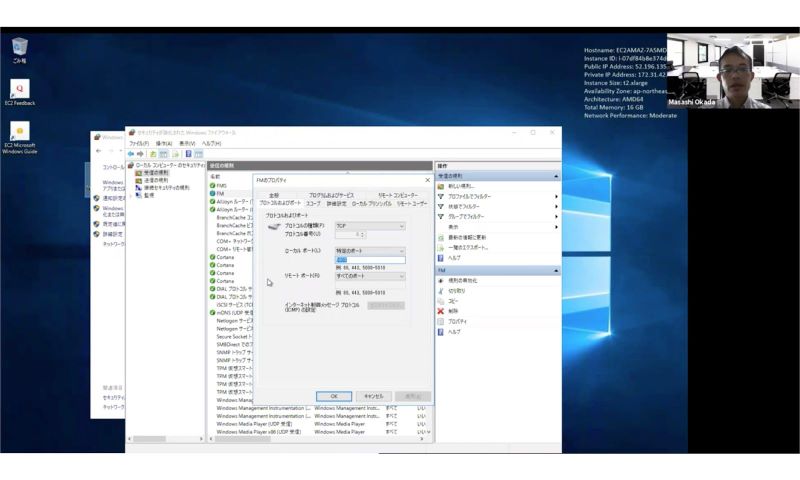Click 新しい規則 in the actions pane

point(461,186)
